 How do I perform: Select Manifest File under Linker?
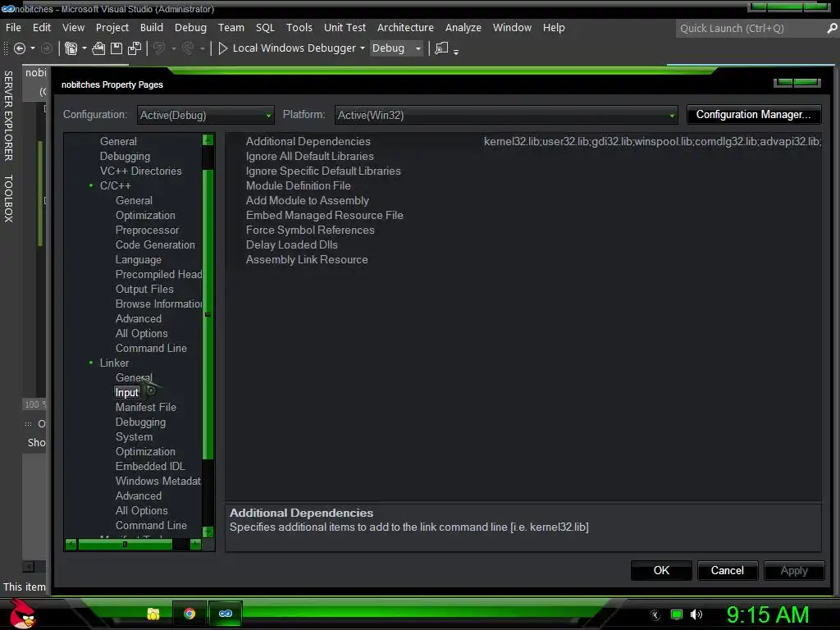click(146, 407)
